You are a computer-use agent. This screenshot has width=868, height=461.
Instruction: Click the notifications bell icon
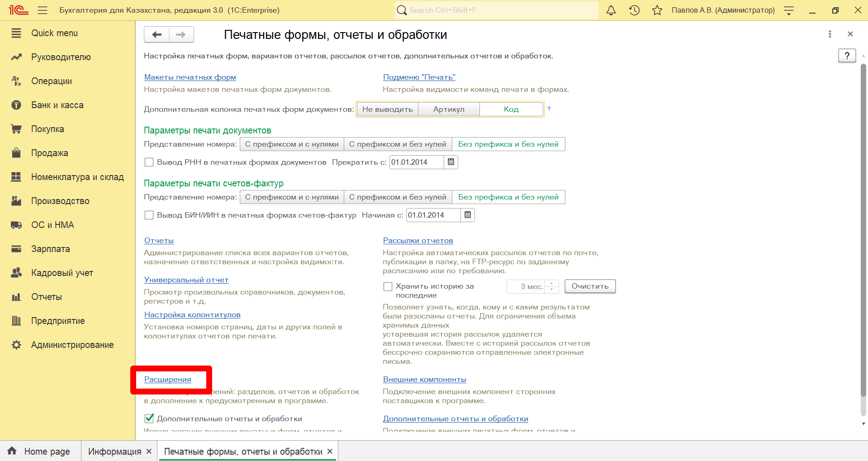[x=611, y=10]
